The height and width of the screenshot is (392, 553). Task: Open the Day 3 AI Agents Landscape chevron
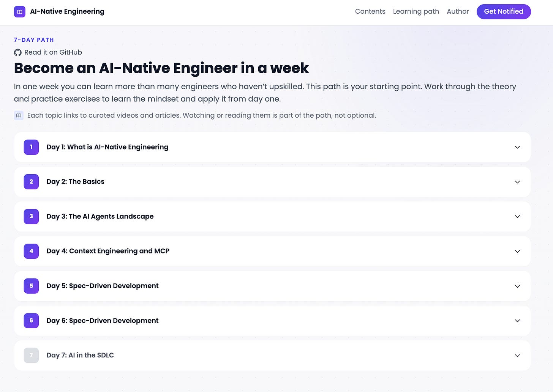(x=517, y=216)
